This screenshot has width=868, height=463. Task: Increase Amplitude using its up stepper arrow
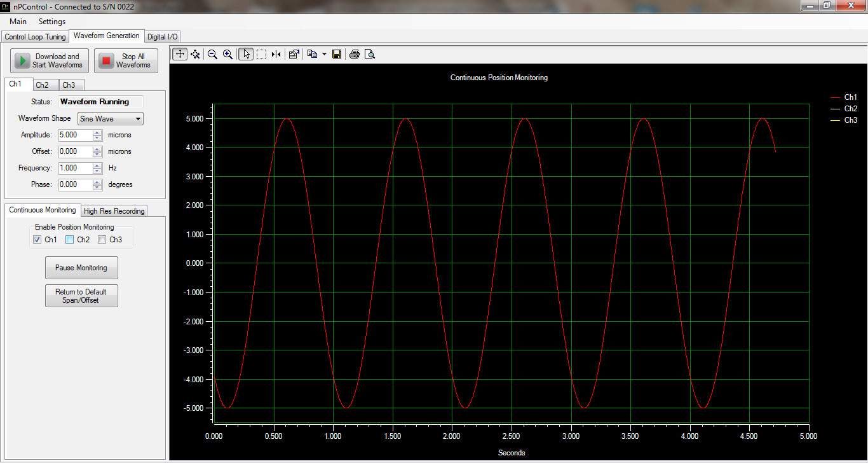coord(96,132)
